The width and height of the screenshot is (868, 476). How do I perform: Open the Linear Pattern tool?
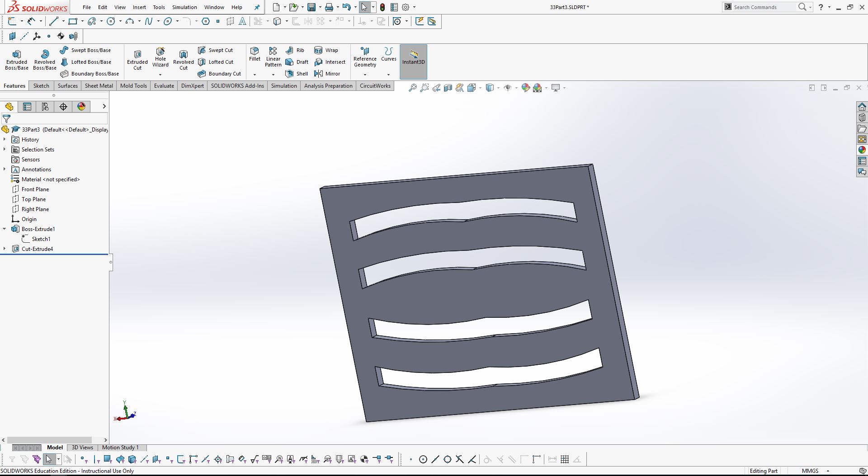click(273, 57)
